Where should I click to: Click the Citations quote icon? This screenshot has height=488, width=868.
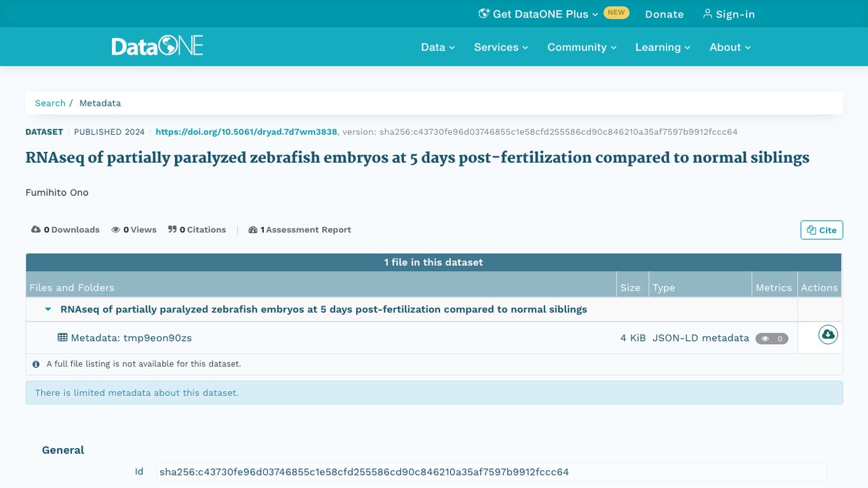(x=172, y=230)
